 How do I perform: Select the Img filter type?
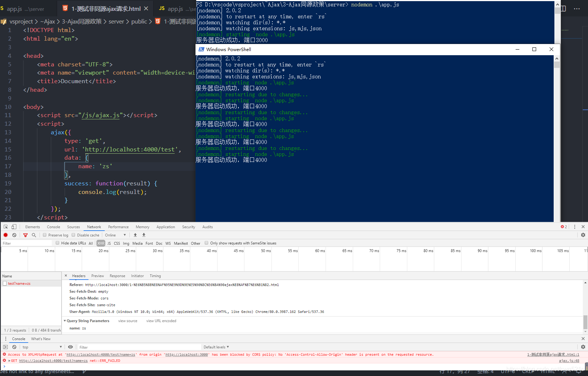[x=126, y=243]
